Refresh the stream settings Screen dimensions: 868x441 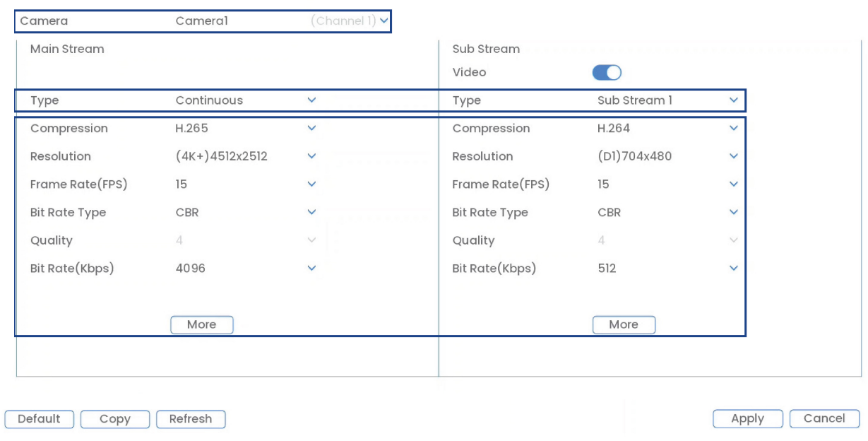(190, 419)
